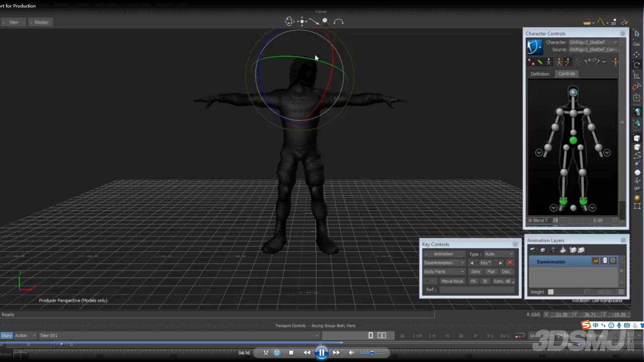Click the Ref. input field

pos(477,290)
